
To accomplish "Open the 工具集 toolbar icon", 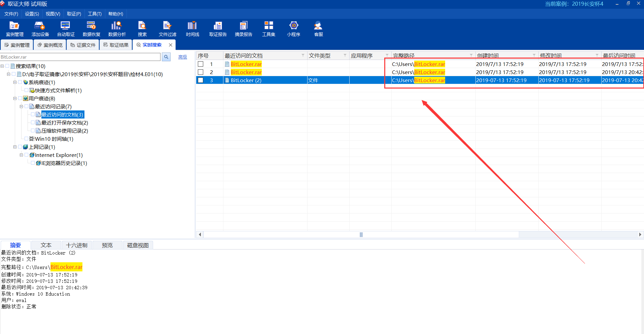I will [269, 29].
